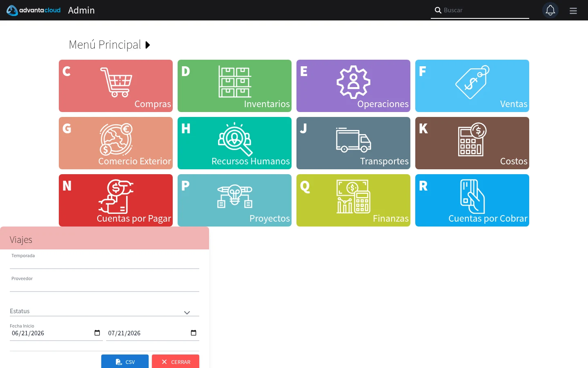Click the 06/21/2026 start date field
The height and width of the screenshot is (368, 588).
tap(56, 333)
